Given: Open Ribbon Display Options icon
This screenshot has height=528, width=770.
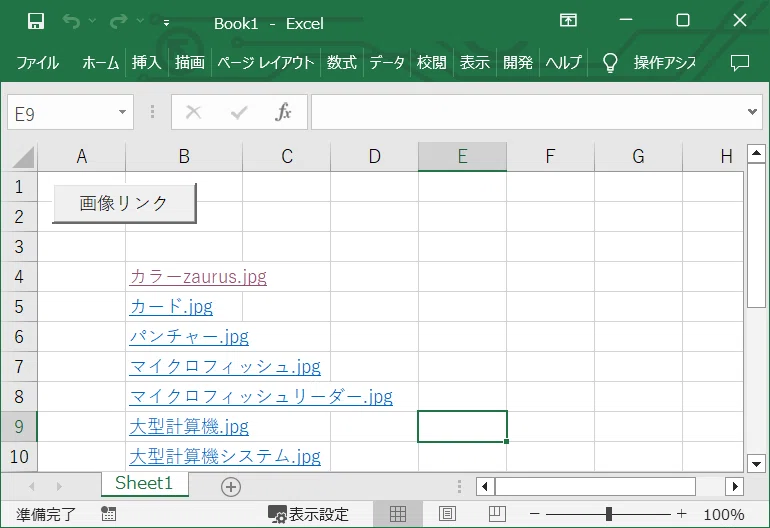Looking at the screenshot, I should [568, 21].
